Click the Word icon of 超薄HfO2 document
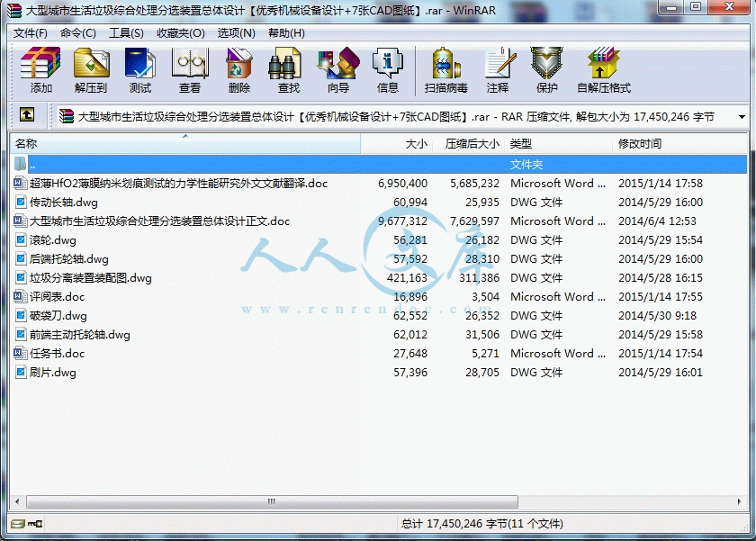 point(20,184)
